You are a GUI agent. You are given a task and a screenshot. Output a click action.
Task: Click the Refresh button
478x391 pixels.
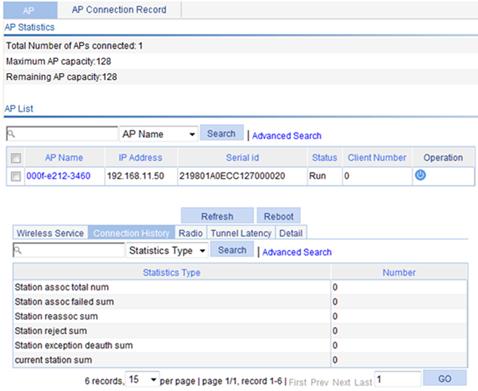[217, 216]
